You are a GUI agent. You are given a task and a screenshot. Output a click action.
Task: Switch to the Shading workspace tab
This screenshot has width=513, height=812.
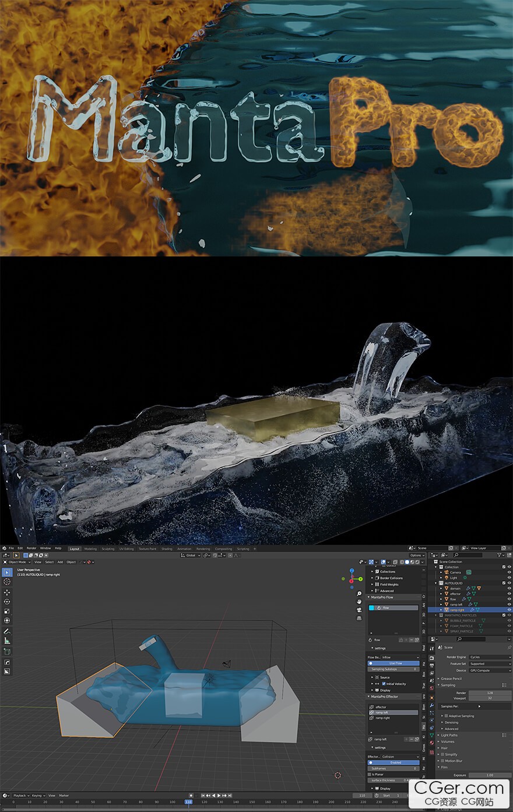(x=167, y=549)
